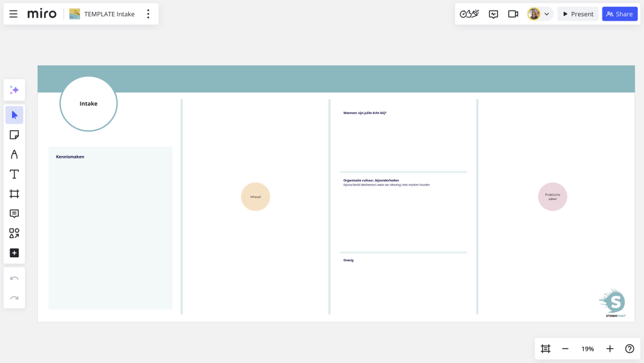Open the timer and activities tools
This screenshot has height=363, width=644.
(469, 14)
